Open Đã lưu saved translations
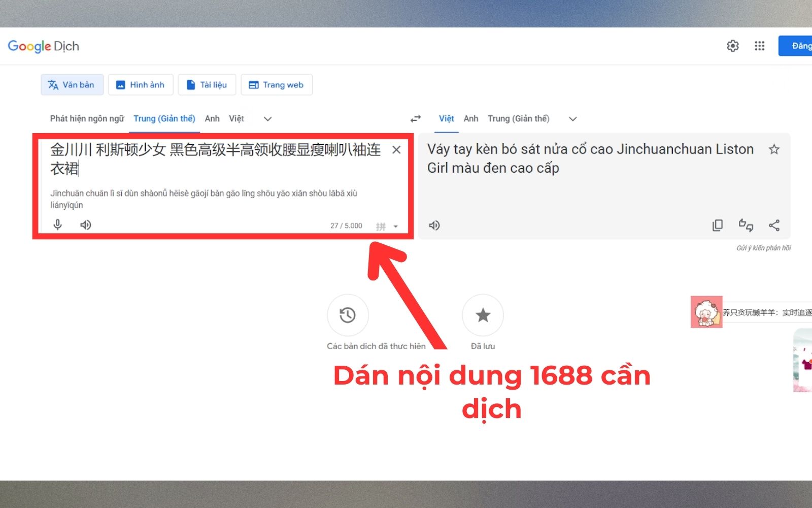The image size is (812, 508). [x=483, y=315]
